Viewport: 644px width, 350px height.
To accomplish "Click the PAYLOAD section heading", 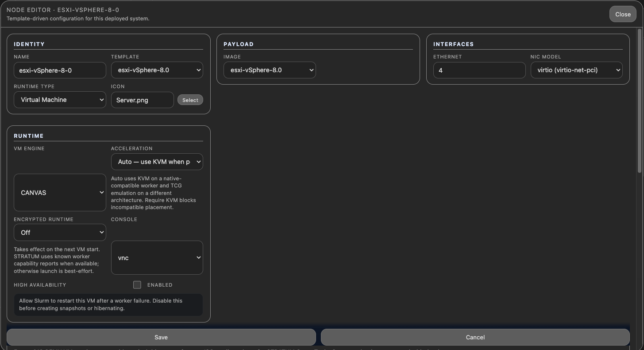I will (239, 44).
